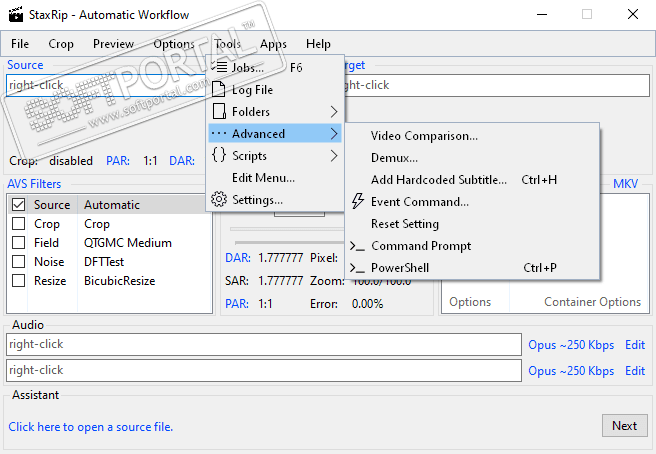The image size is (656, 454).
Task: Close the StaxRip window
Action: [633, 14]
